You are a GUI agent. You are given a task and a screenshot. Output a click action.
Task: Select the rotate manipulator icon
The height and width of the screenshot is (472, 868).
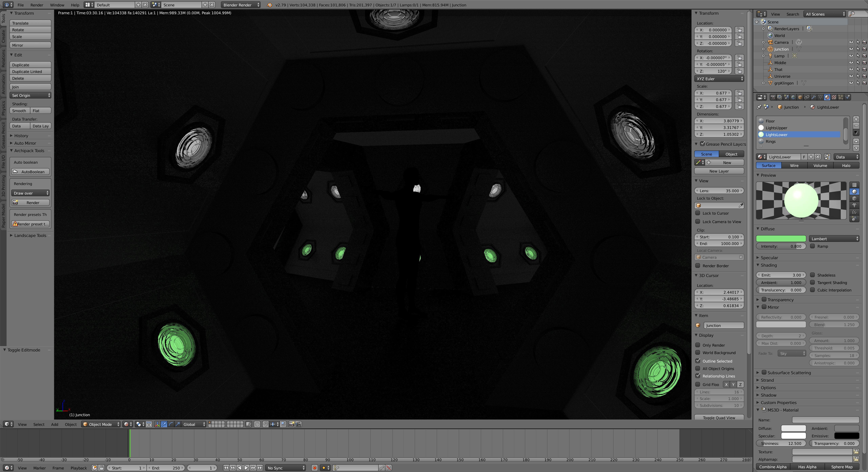click(171, 424)
